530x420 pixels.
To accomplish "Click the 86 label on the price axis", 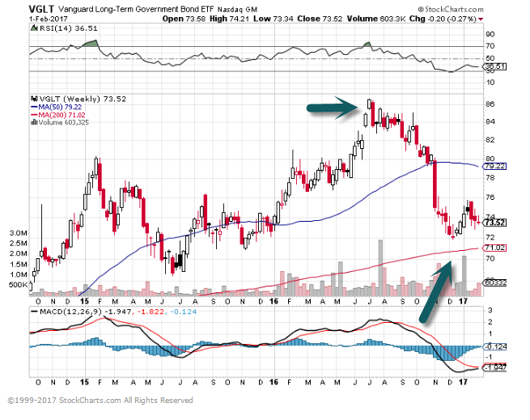I will (x=490, y=104).
